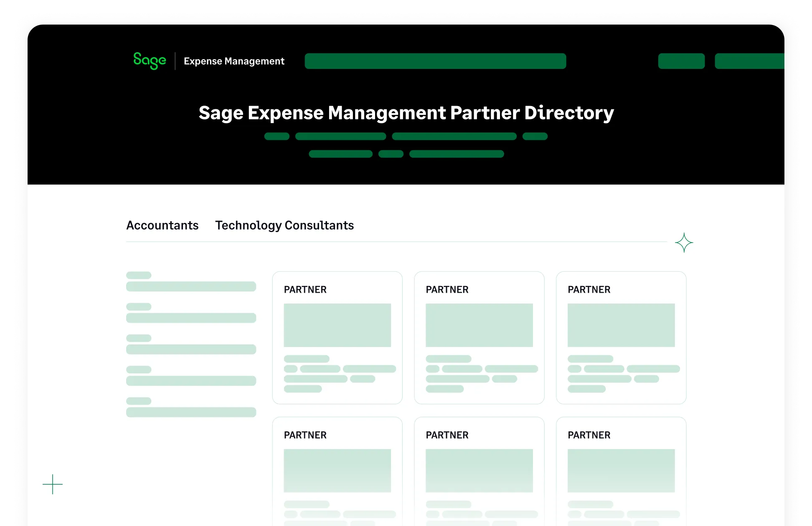Click the Expense Management wordmark in the header
812x526 pixels.
234,61
